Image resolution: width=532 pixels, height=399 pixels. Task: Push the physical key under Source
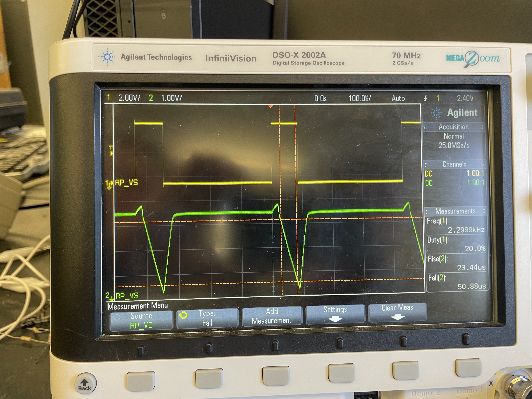pyautogui.click(x=141, y=381)
